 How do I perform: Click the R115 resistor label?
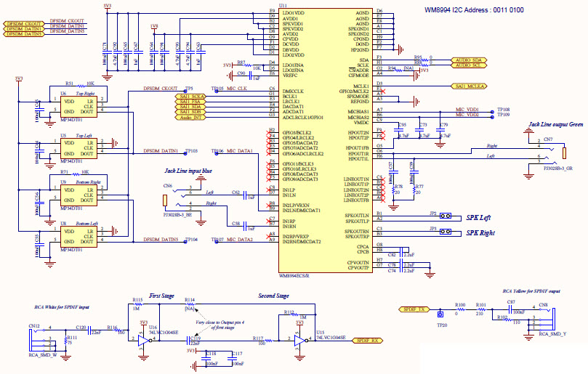[137, 300]
